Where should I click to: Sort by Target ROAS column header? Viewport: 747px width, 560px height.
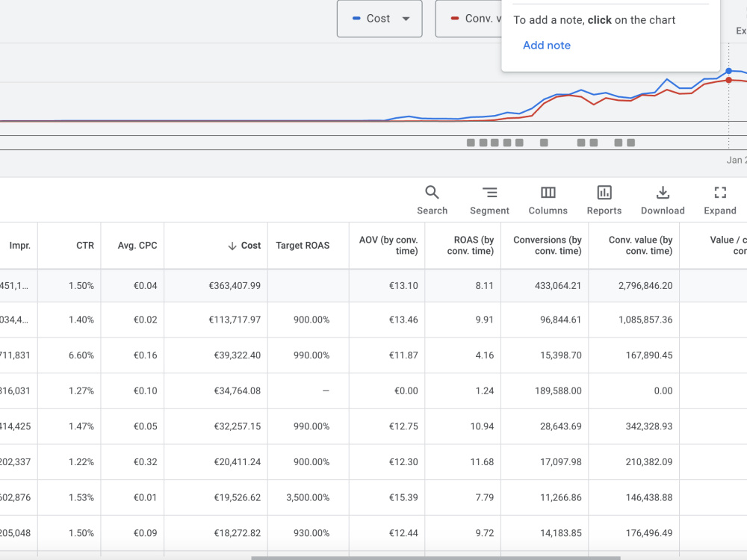point(303,245)
